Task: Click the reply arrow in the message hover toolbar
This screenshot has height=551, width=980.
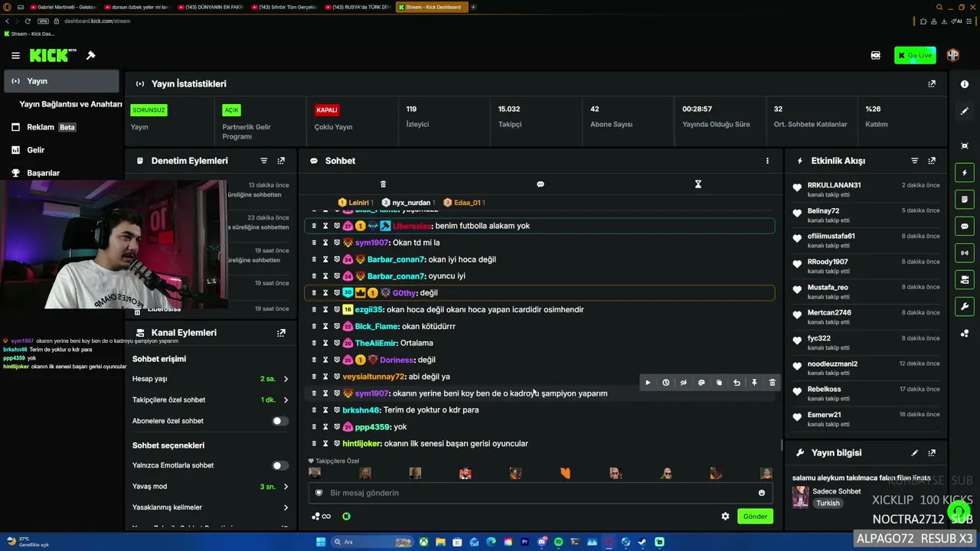Action: point(737,383)
